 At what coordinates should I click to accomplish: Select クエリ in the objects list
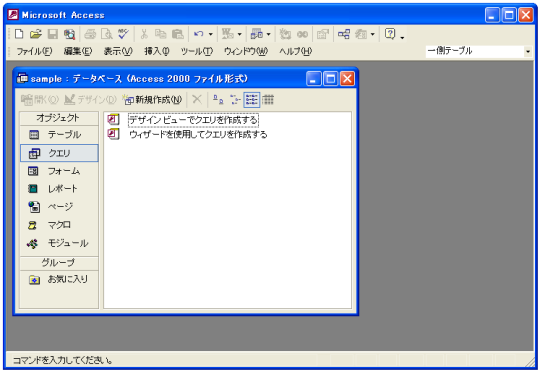[x=59, y=153]
